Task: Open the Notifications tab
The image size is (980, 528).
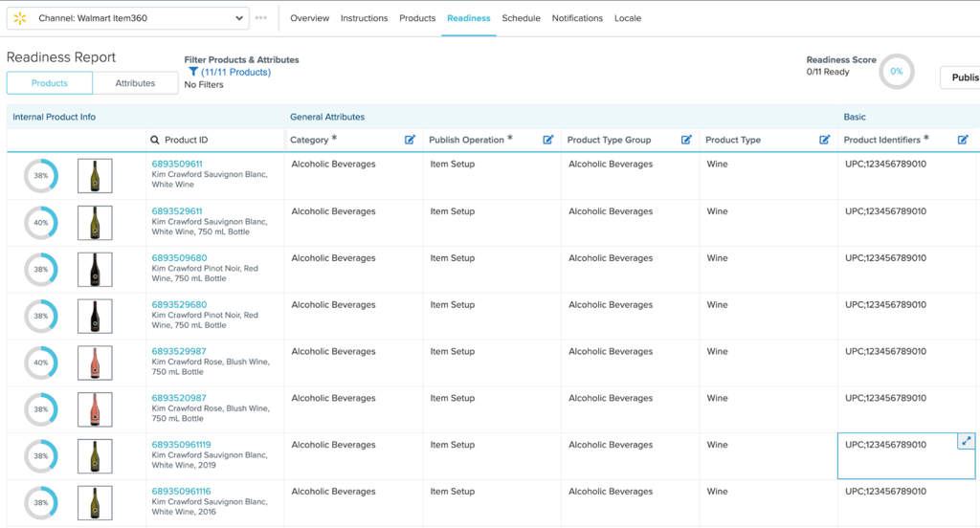Action: click(577, 18)
